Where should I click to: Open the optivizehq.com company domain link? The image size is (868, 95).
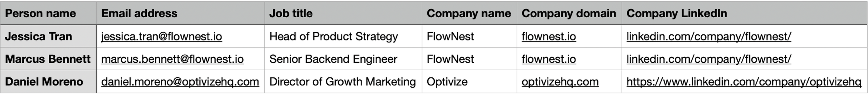(560, 81)
